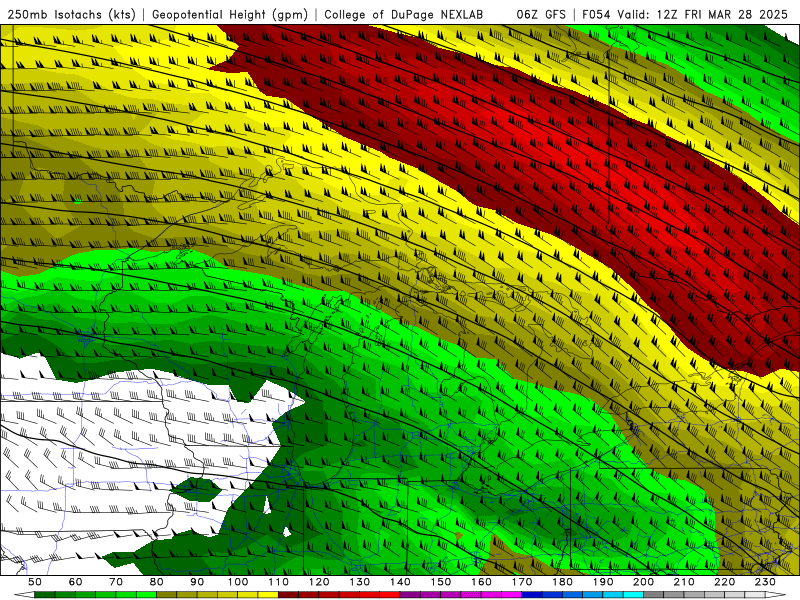This screenshot has height=600, width=800.
Task: Select the dark gray swatch right of 200
Action: 654,595
